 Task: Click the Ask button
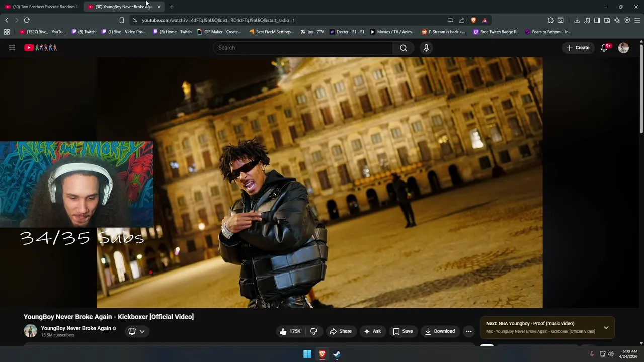coord(372,331)
